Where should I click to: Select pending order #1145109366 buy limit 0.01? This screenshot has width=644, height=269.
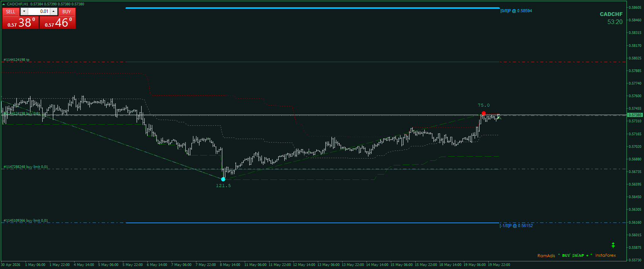26,221
